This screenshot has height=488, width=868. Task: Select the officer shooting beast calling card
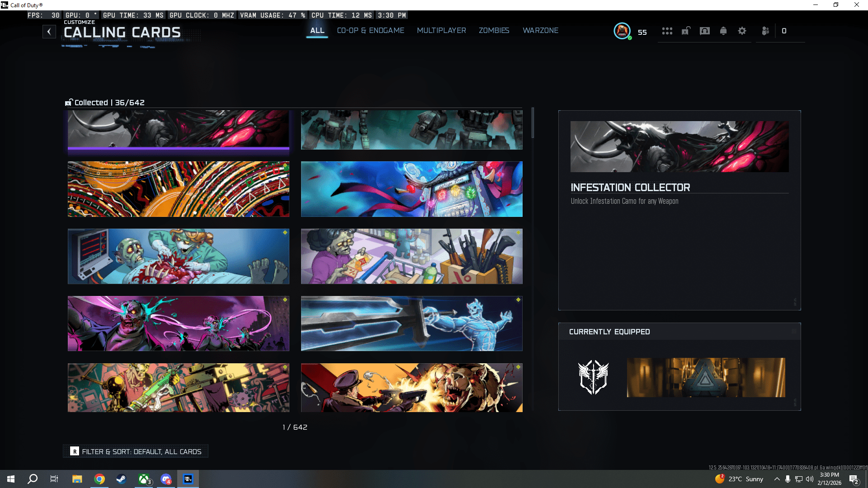click(x=412, y=388)
